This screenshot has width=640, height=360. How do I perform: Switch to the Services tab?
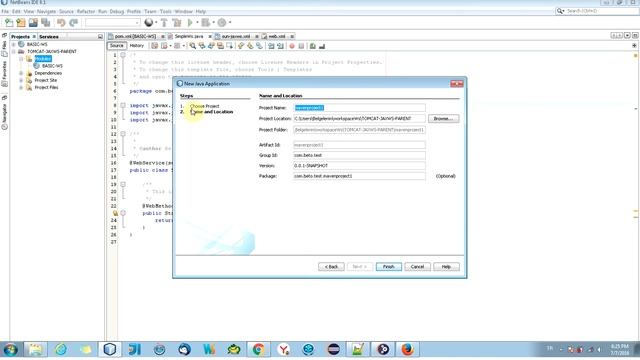[49, 37]
